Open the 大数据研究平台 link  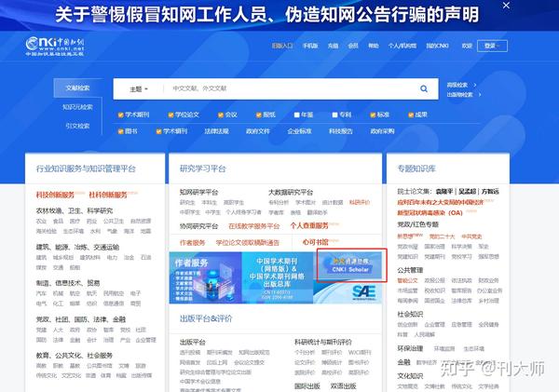pos(291,193)
